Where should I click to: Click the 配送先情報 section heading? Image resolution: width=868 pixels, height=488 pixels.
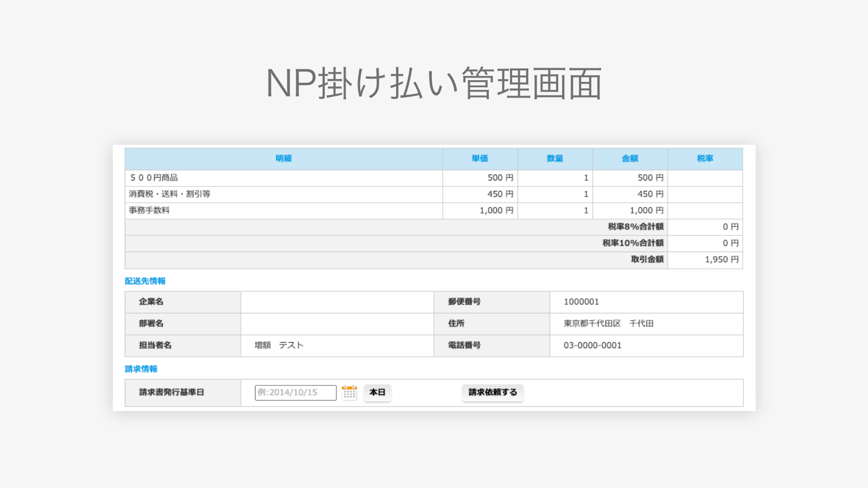click(x=145, y=281)
